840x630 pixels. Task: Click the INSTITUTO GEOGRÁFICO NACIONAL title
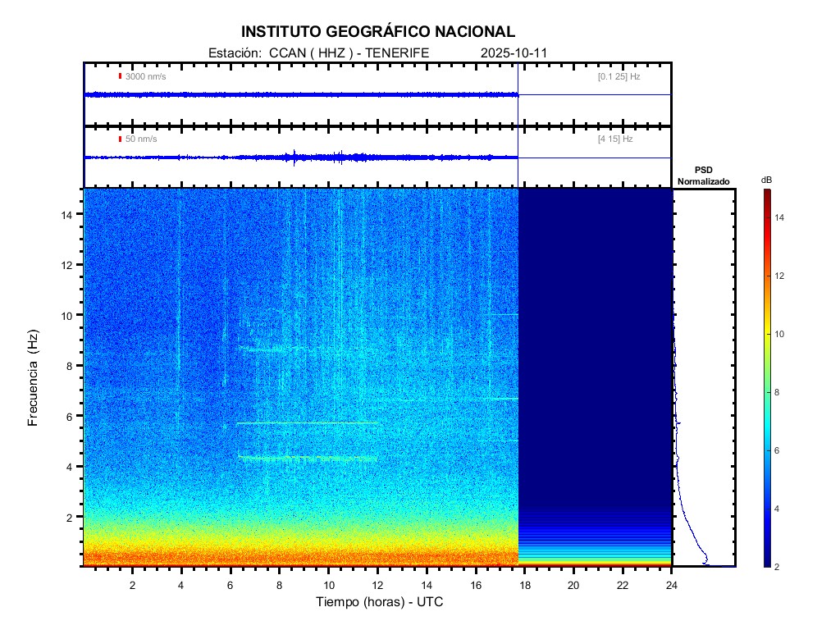[378, 32]
